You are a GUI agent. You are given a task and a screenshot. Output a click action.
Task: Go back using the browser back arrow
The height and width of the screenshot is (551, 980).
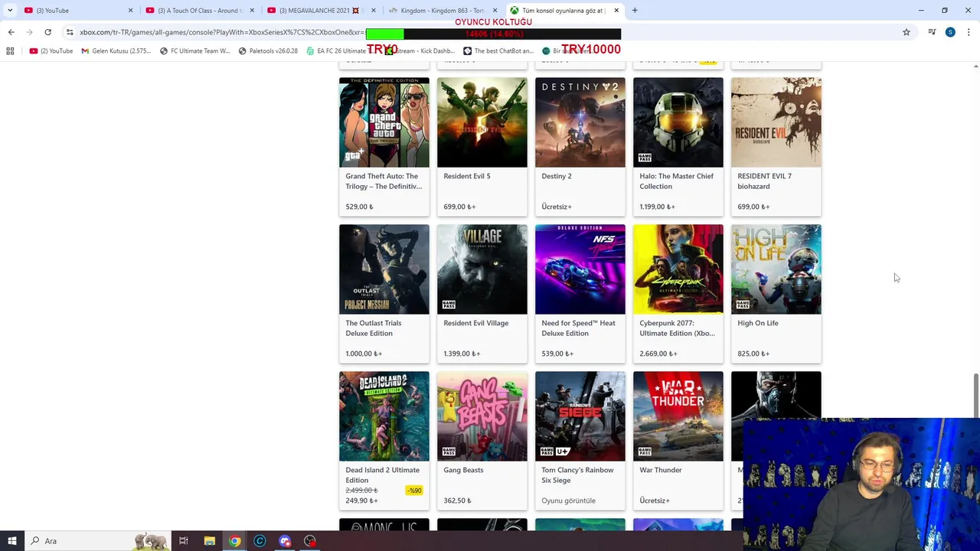[11, 32]
